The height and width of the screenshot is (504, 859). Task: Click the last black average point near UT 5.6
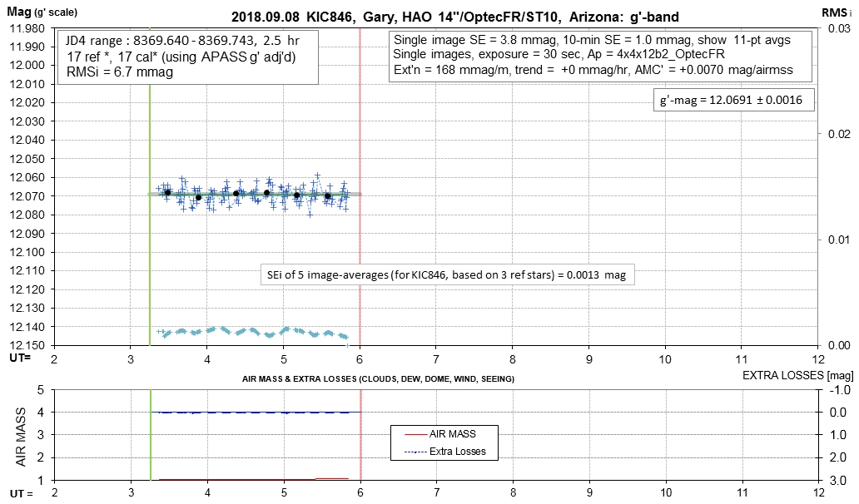coord(328,196)
